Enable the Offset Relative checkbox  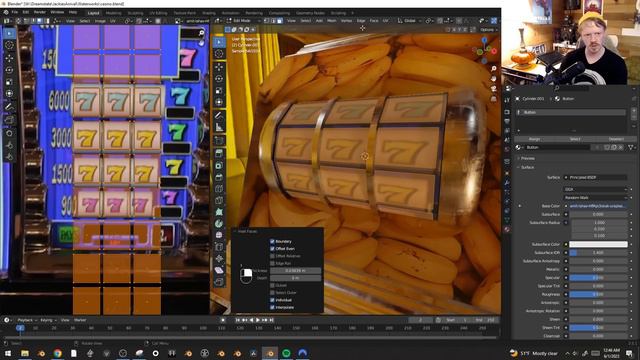[272, 256]
